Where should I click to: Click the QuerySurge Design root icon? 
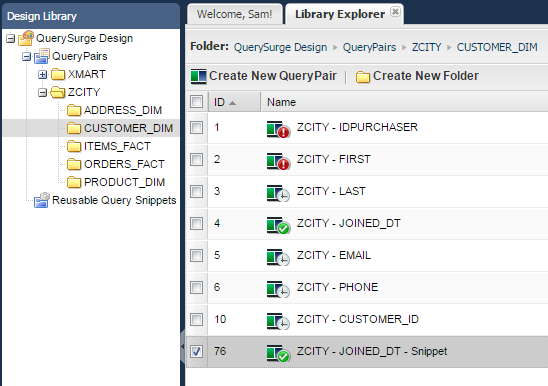tap(26, 38)
